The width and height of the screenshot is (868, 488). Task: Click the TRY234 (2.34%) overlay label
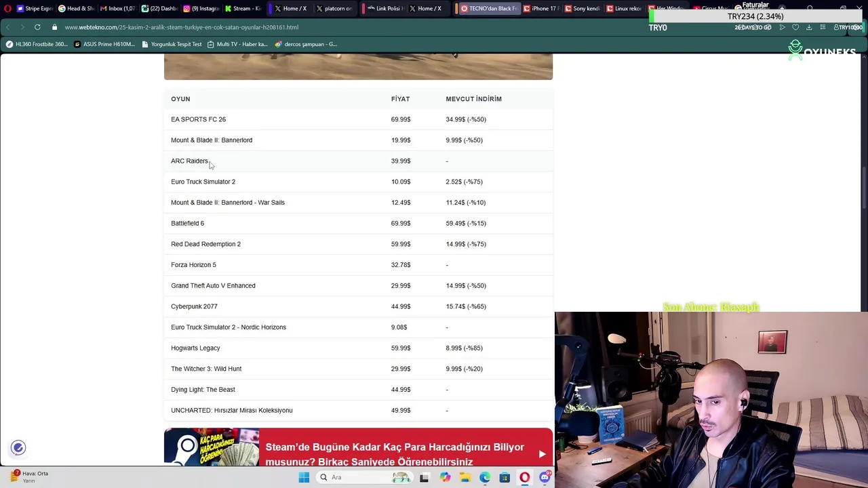pos(755,16)
